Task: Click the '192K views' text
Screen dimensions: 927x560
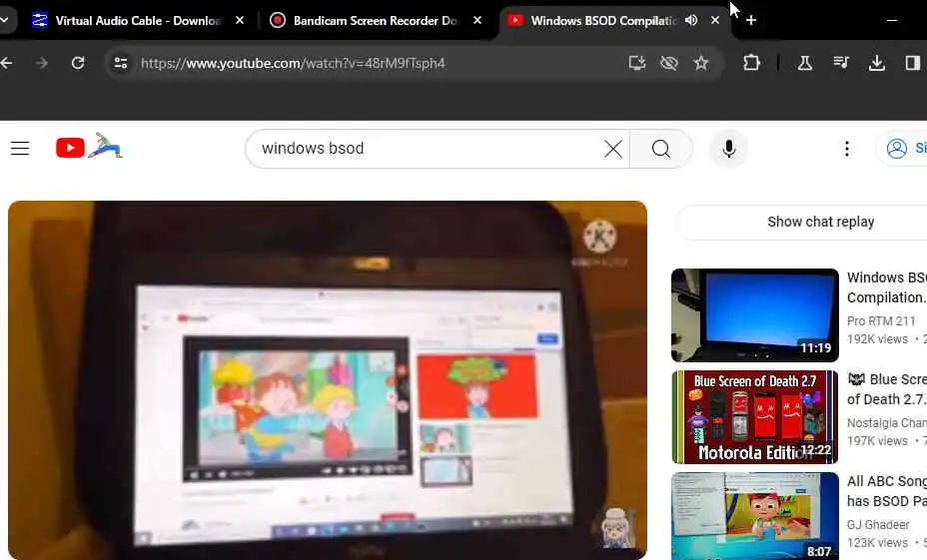Action: point(877,339)
